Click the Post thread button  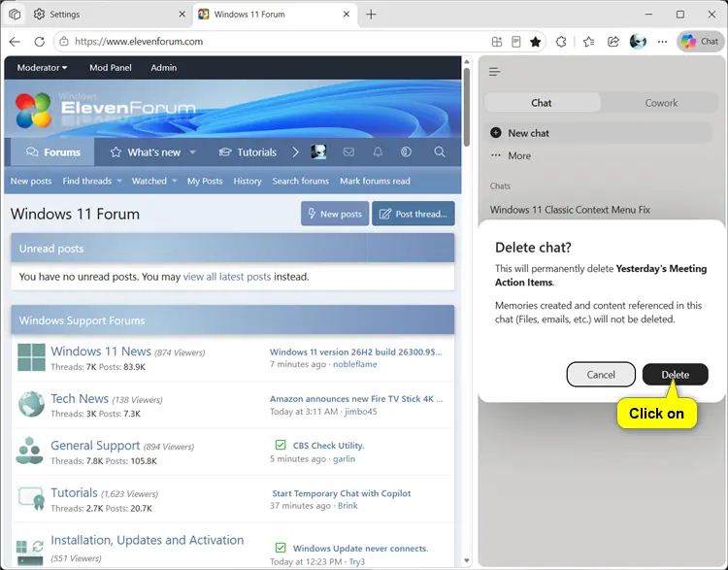(414, 214)
